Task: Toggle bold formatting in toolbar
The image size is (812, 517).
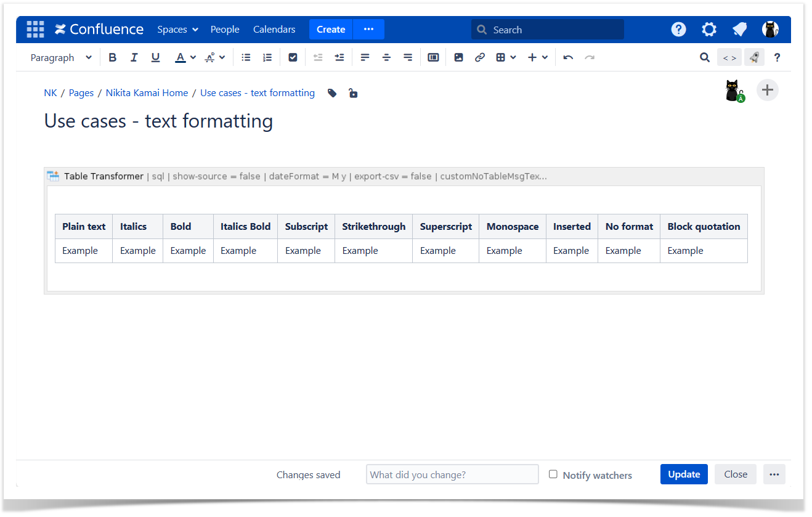Action: (112, 57)
